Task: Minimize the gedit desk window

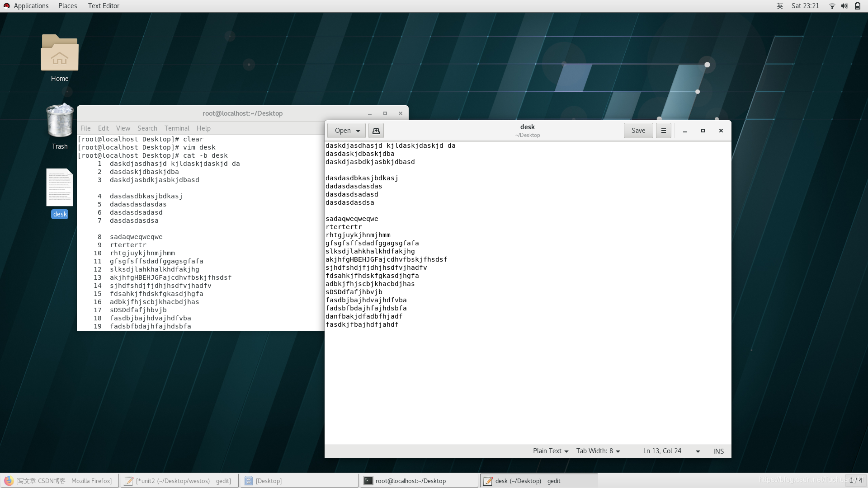Action: coord(685,131)
